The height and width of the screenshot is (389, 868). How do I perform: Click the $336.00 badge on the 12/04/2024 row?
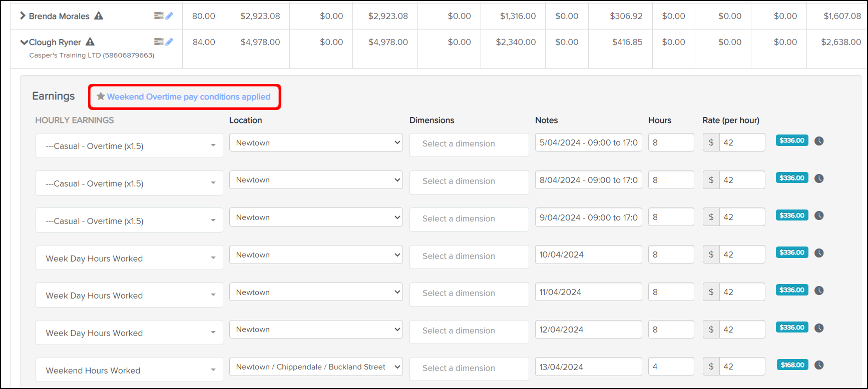point(792,327)
